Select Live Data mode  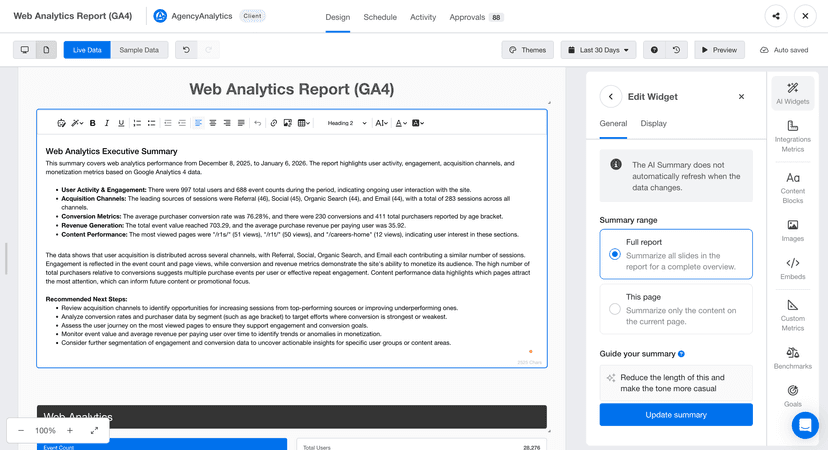[x=87, y=50]
